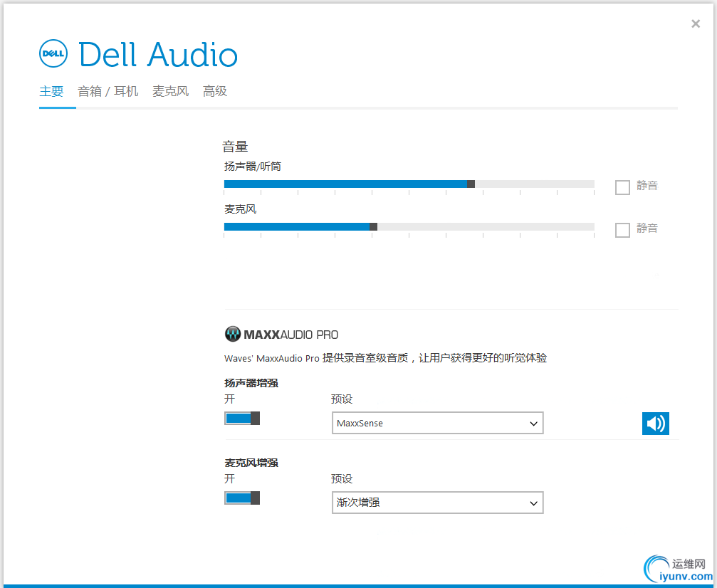Click the speaker volume slider handle
This screenshot has width=717, height=588.
[471, 184]
